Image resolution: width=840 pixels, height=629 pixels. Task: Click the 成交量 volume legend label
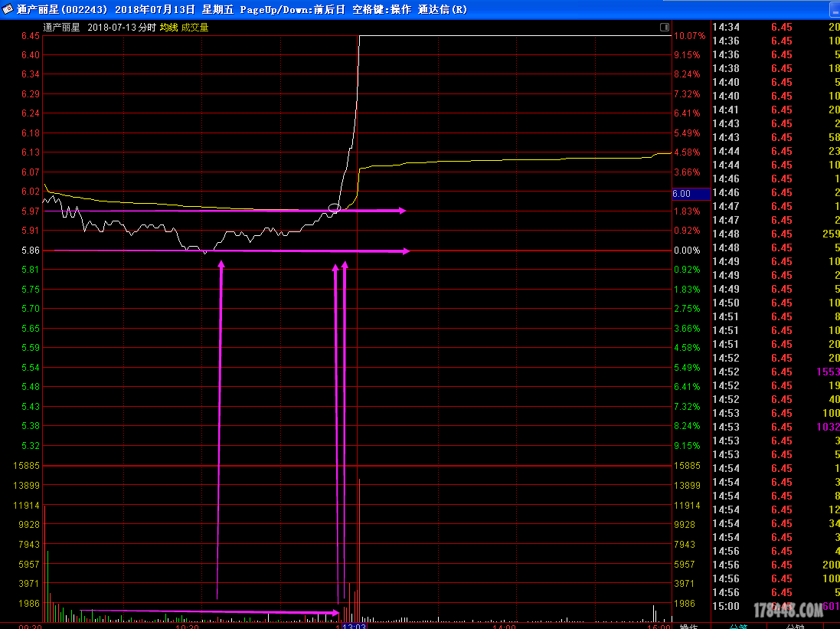point(195,28)
